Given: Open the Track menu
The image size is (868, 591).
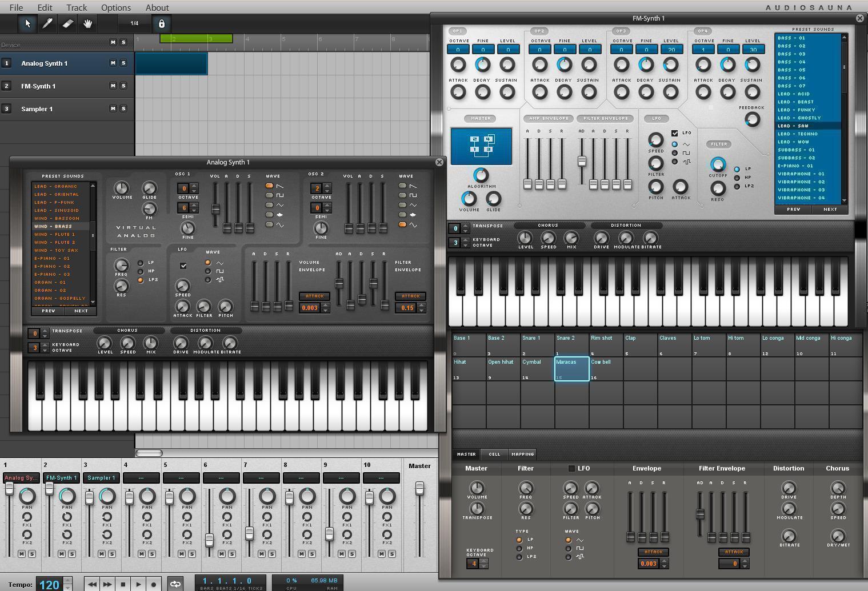Looking at the screenshot, I should point(77,7).
